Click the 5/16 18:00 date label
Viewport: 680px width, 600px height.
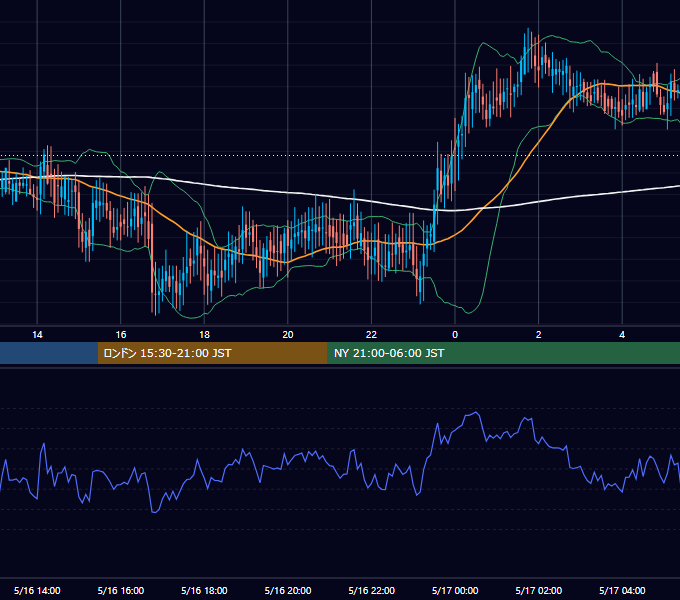click(204, 590)
